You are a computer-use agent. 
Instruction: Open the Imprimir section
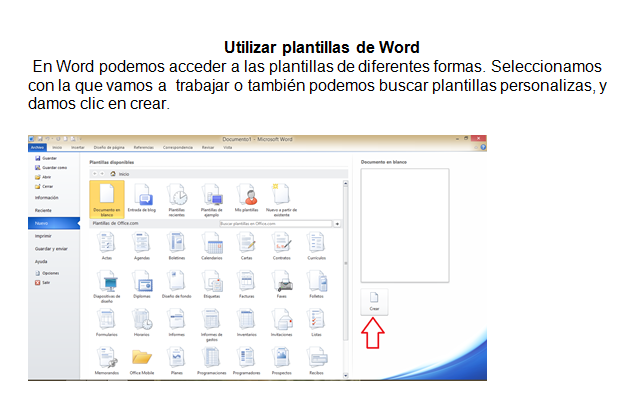(x=43, y=236)
